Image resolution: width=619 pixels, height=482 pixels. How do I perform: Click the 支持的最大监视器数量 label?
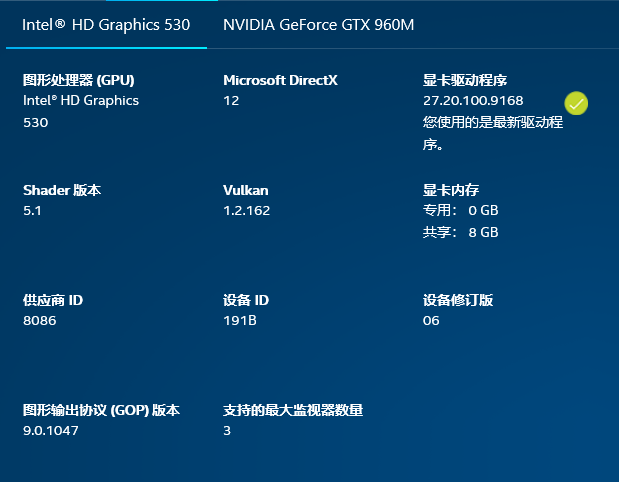(293, 410)
